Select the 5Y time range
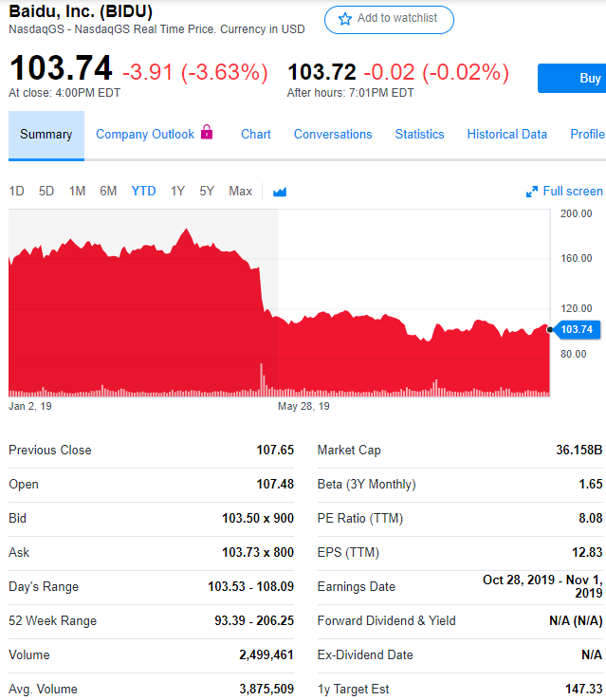This screenshot has width=606, height=700. tap(207, 192)
